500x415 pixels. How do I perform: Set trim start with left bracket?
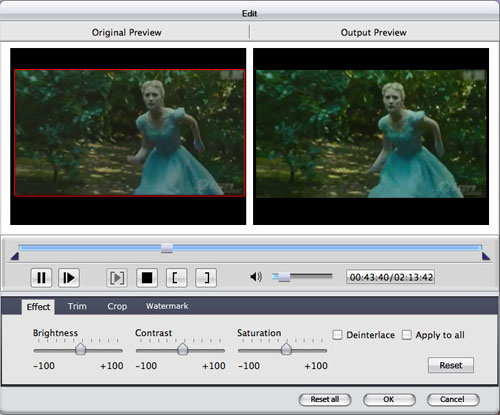pyautogui.click(x=176, y=277)
